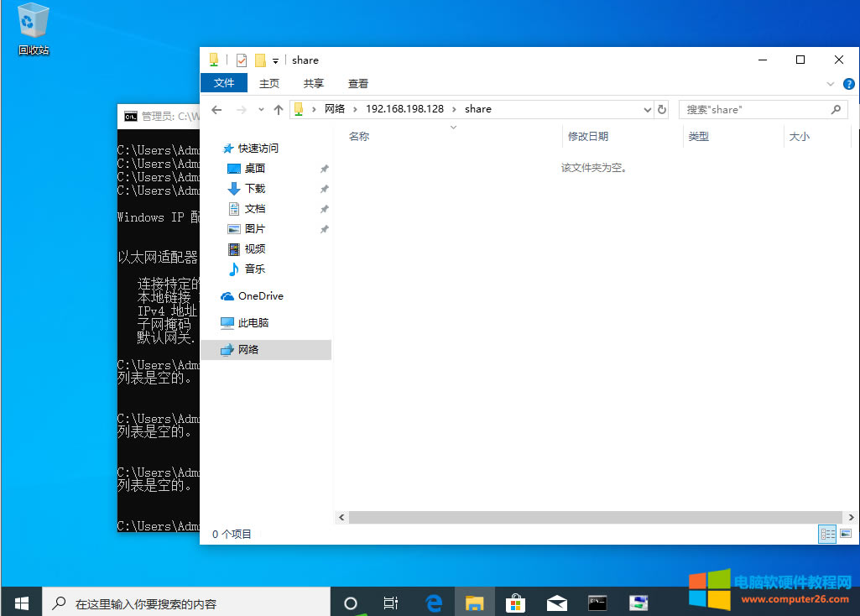Switch to details list view
The width and height of the screenshot is (860, 616).
click(827, 534)
